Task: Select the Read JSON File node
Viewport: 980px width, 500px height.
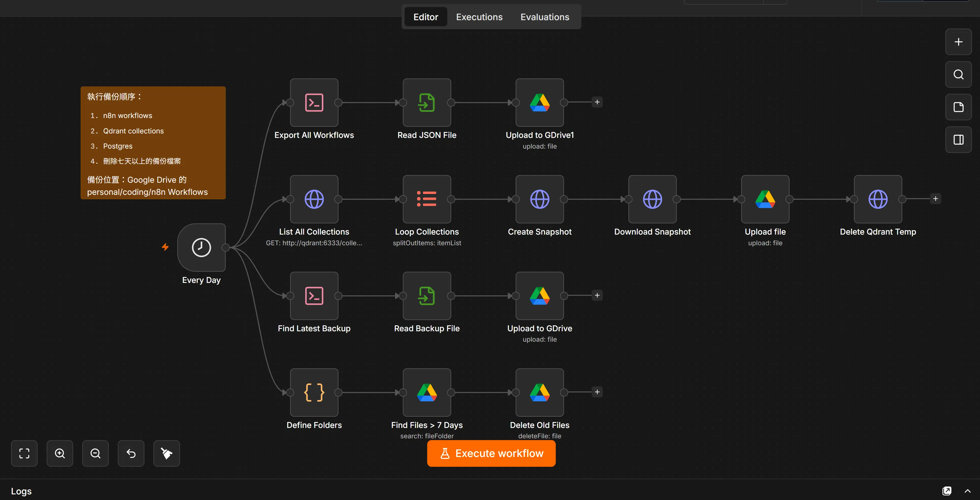Action: pos(427,102)
